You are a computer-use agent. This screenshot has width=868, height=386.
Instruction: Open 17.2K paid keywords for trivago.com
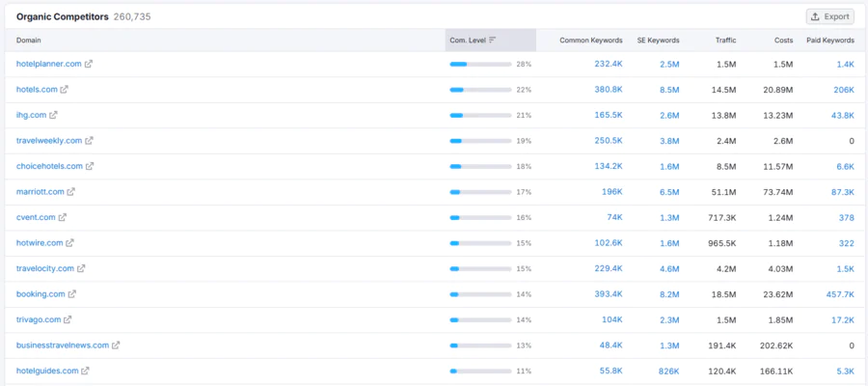pos(843,319)
